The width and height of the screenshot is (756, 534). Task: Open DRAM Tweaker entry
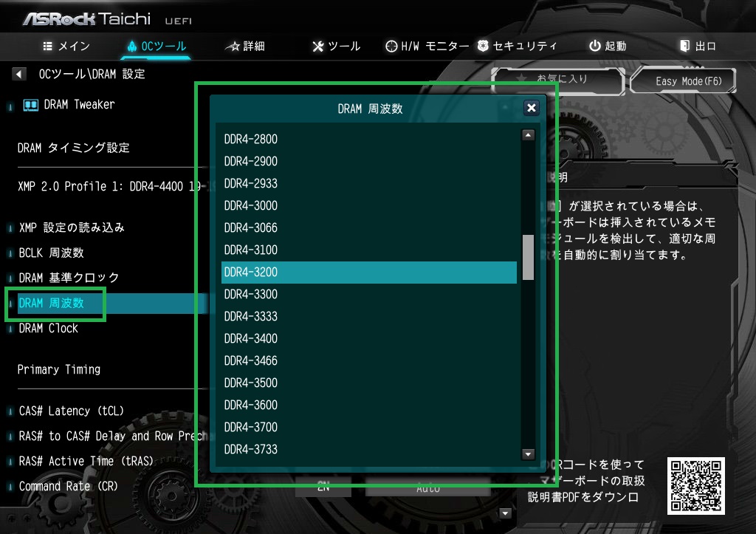click(x=79, y=105)
